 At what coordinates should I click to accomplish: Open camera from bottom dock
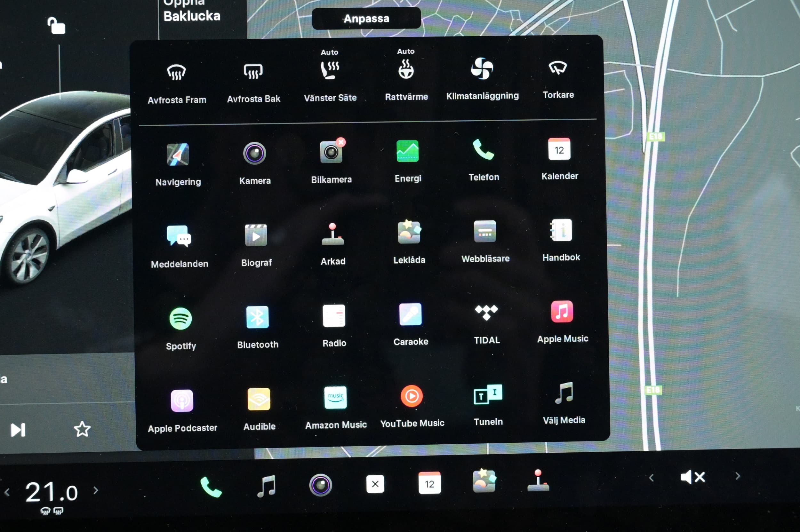tap(320, 485)
